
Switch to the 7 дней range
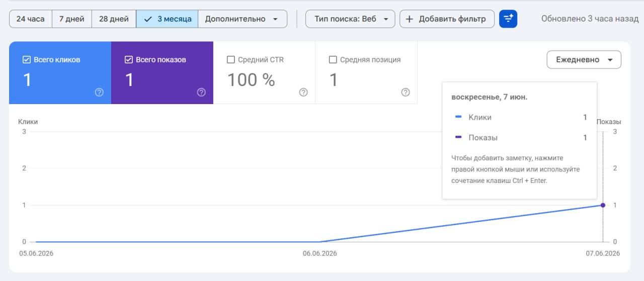[x=72, y=19]
